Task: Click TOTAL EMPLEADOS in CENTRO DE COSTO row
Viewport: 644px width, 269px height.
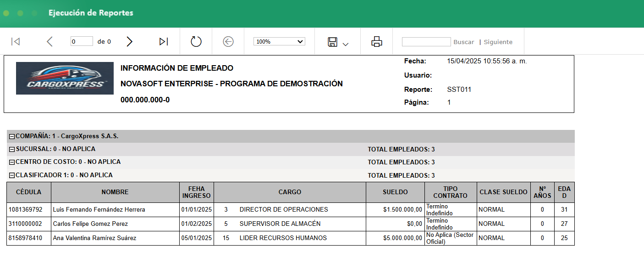Action: click(x=401, y=162)
